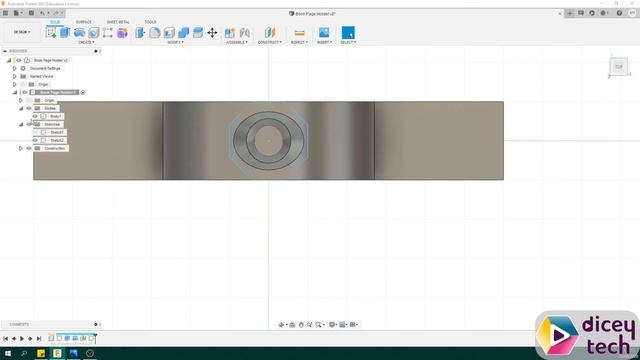Screen dimensions: 640x360
Task: Click the Look At tool
Action: pos(292,324)
